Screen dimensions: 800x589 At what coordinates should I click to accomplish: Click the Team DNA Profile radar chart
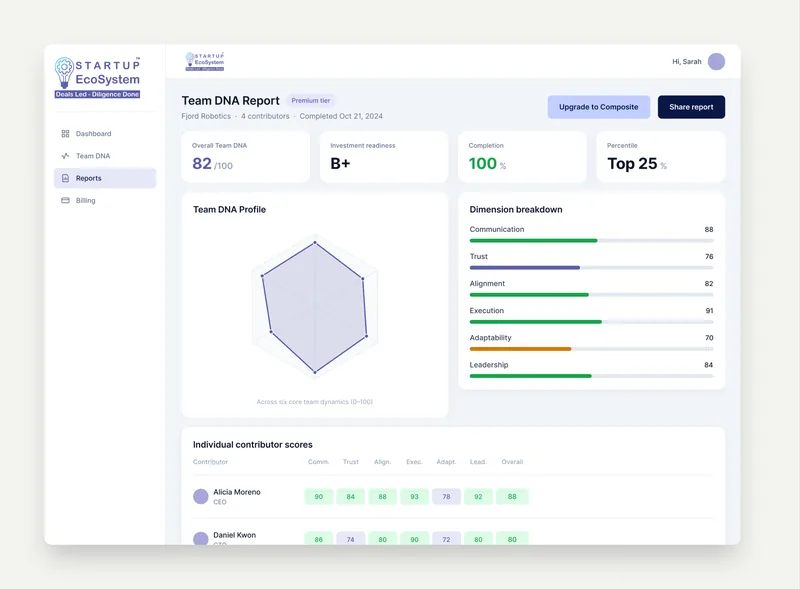click(315, 307)
